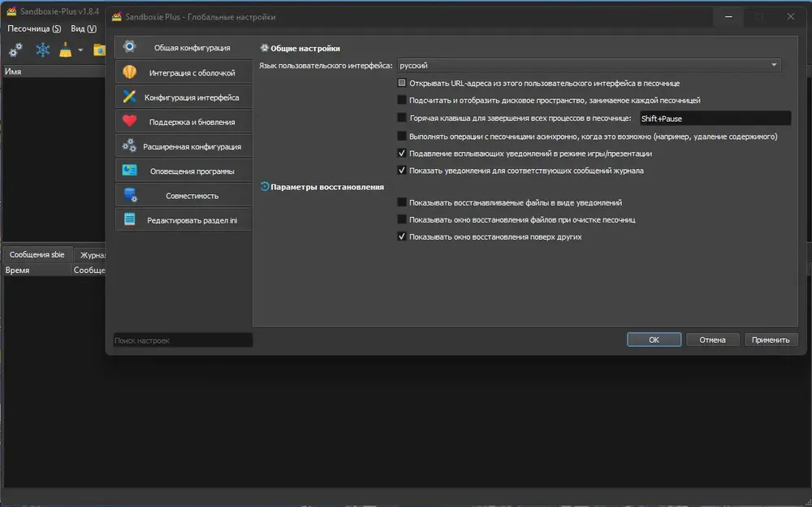Click the folder icon in main window toolbar
The width and height of the screenshot is (812, 507).
[x=99, y=50]
